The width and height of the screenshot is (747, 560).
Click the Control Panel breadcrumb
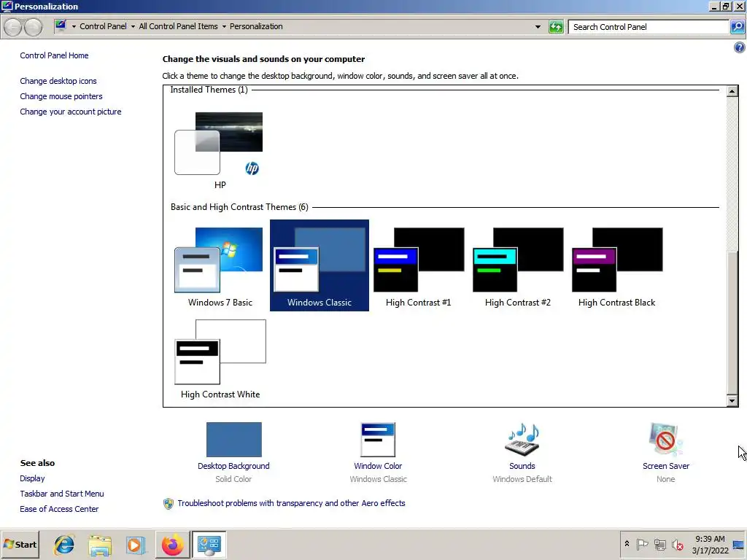pos(103,26)
